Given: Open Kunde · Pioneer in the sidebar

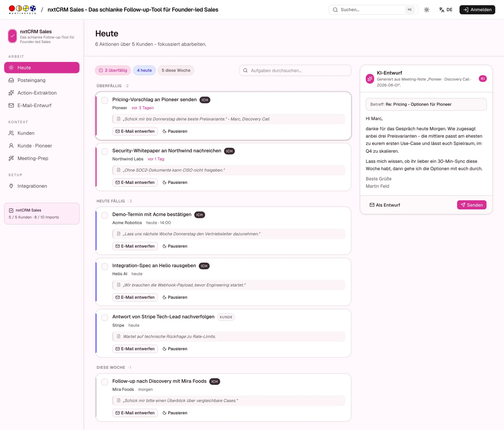Looking at the screenshot, I should click(x=42, y=146).
